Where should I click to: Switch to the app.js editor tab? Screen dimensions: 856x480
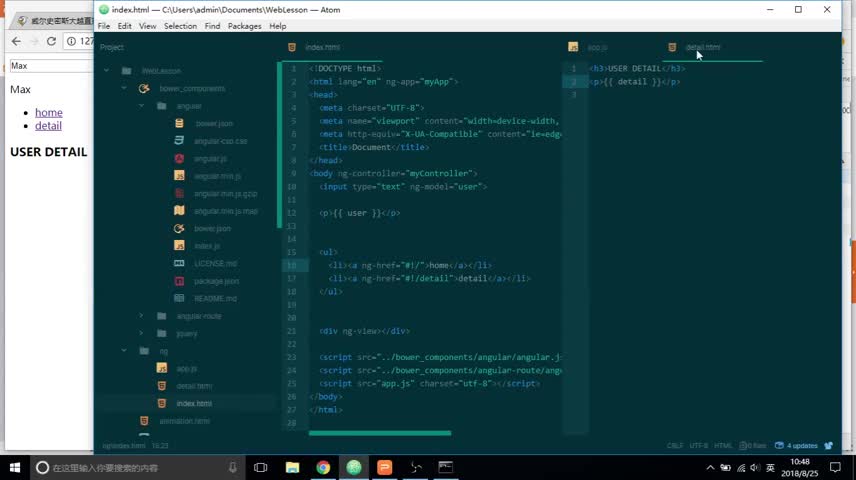pyautogui.click(x=597, y=48)
